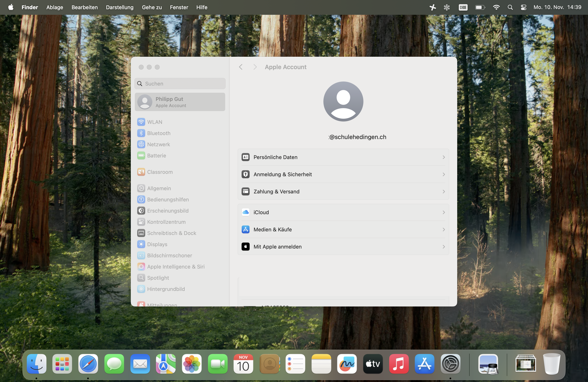Open Schreibtisch & Dock settings
The image size is (588, 382).
click(171, 233)
